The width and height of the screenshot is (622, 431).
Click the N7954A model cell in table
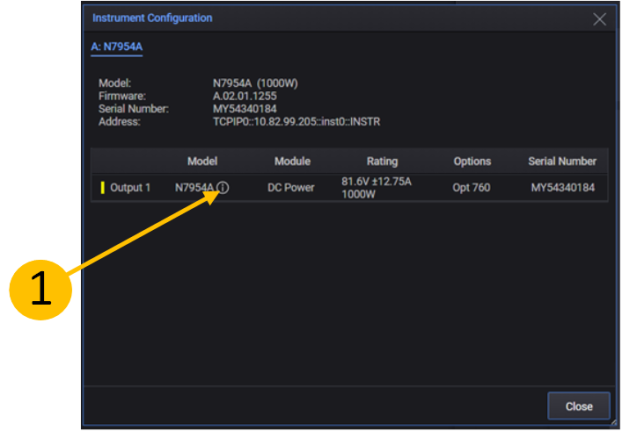[194, 188]
